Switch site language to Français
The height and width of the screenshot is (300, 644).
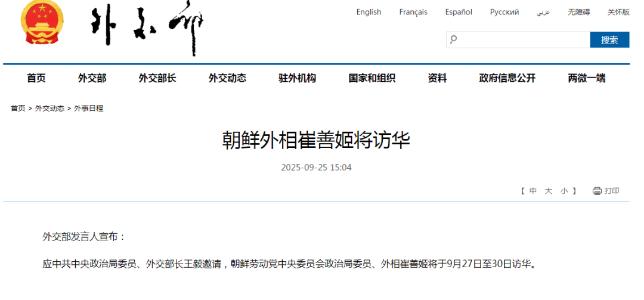413,13
